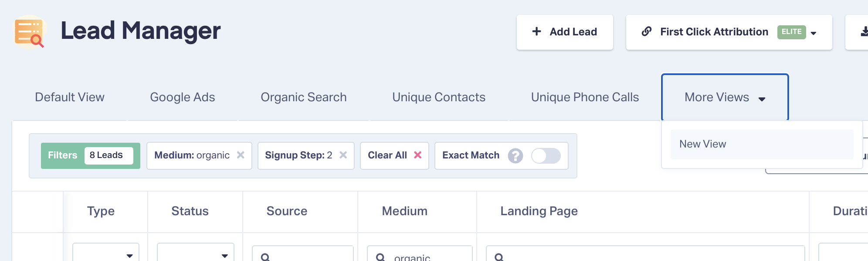Click the ELITE badge on First Click Attribution
The width and height of the screenshot is (868, 261).
[x=792, y=32]
